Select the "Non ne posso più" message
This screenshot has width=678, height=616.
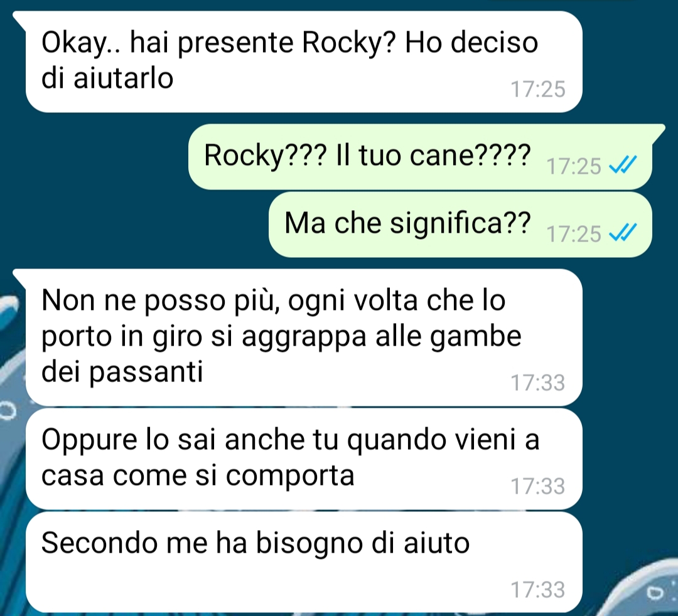(304, 337)
